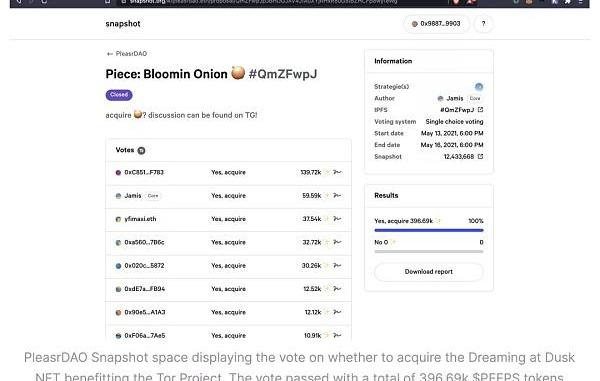
Task: View the receipt icon for Jamis vote
Action: (337, 196)
